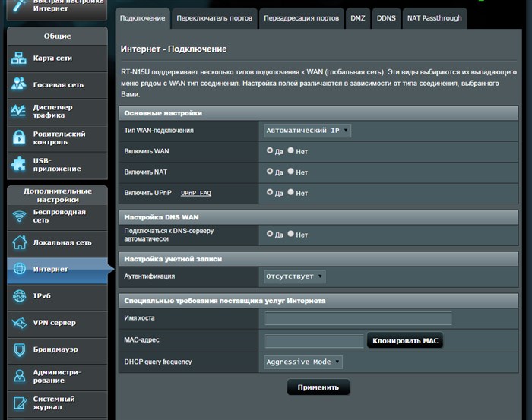Image resolution: width=532 pixels, height=420 pixels.
Task: Switch to Переадресация портов tab
Action: tap(301, 18)
